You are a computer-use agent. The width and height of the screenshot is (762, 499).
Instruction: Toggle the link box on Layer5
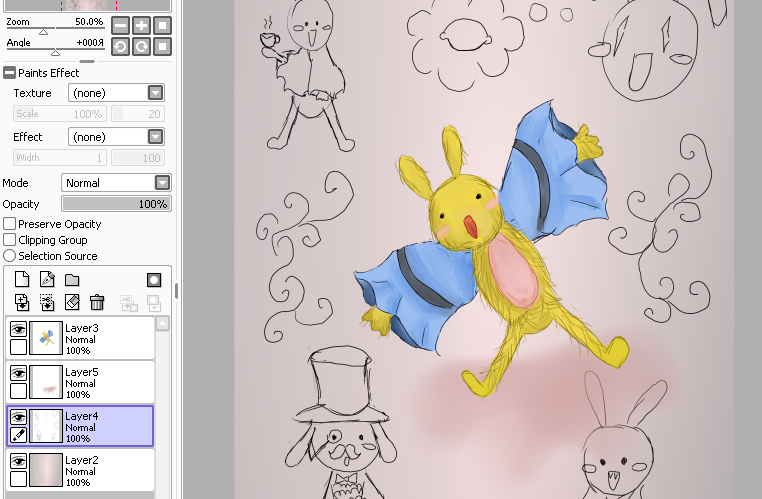(18, 391)
